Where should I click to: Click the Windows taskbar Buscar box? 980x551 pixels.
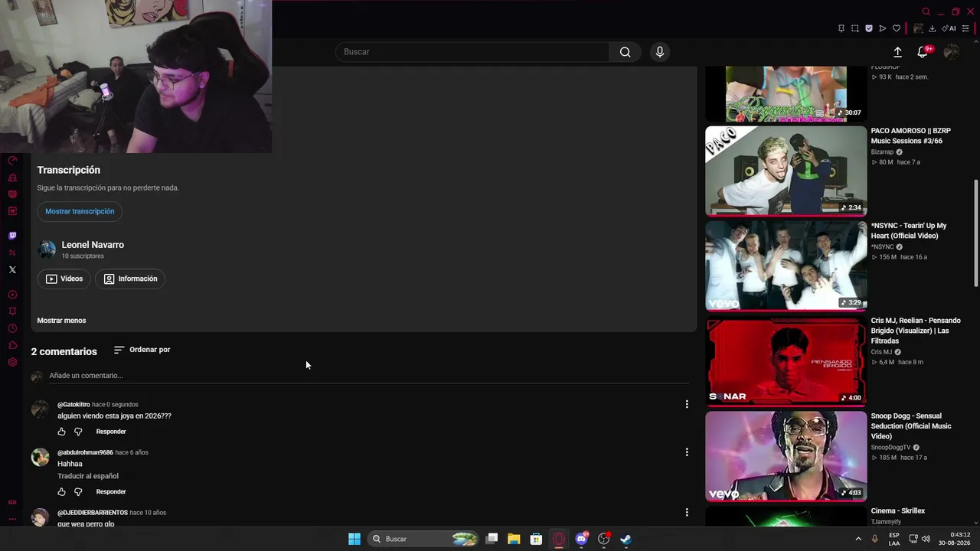click(x=424, y=539)
